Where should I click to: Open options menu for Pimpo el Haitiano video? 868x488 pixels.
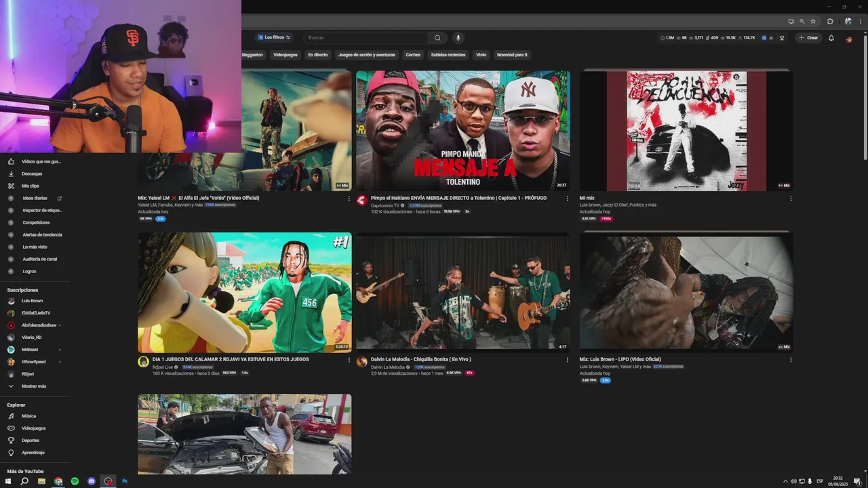(568, 199)
